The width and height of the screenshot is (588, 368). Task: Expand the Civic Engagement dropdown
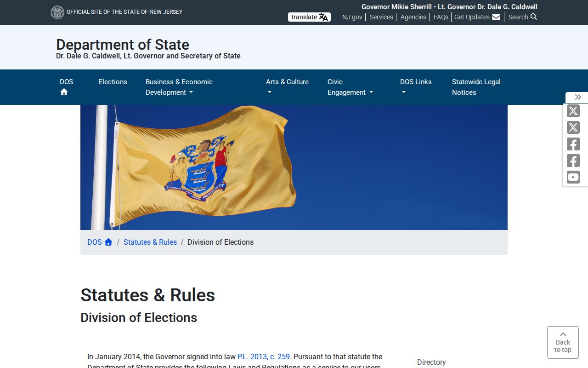coord(350,87)
